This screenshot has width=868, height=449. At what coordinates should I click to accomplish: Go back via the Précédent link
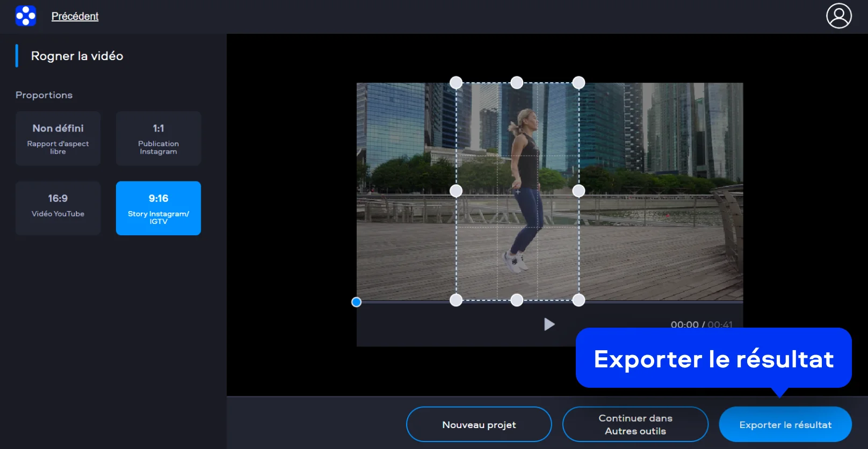pyautogui.click(x=75, y=16)
